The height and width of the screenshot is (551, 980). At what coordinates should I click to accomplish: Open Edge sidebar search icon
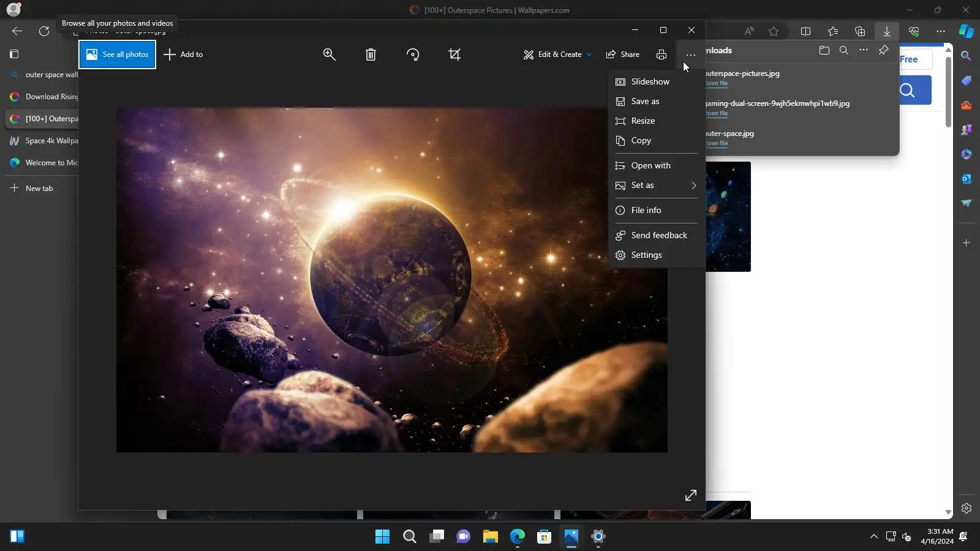(x=967, y=56)
